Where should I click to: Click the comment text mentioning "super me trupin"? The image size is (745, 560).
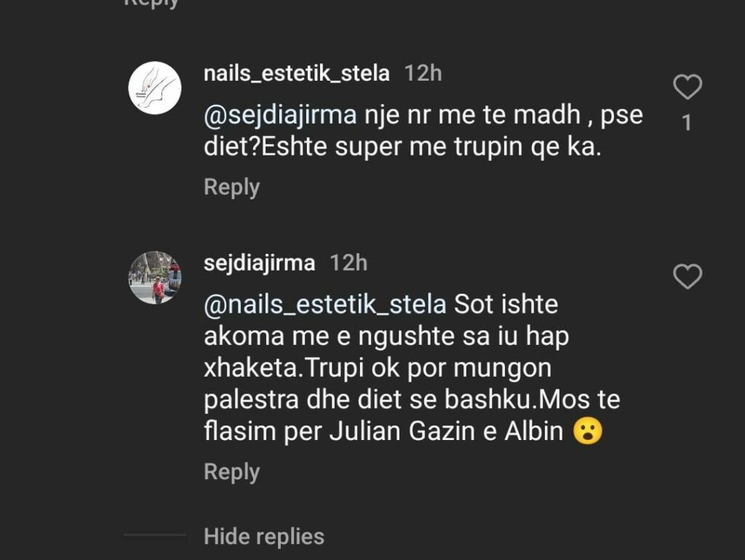tap(402, 148)
